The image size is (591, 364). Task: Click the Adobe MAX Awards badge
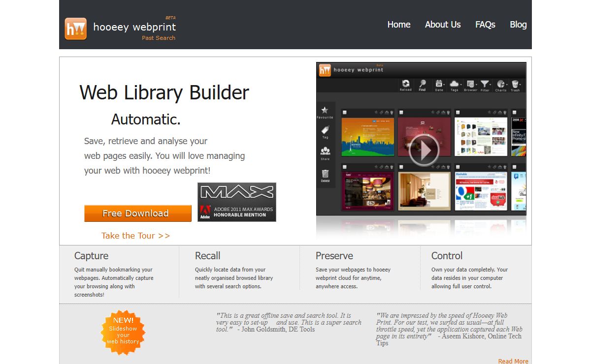pos(237,202)
